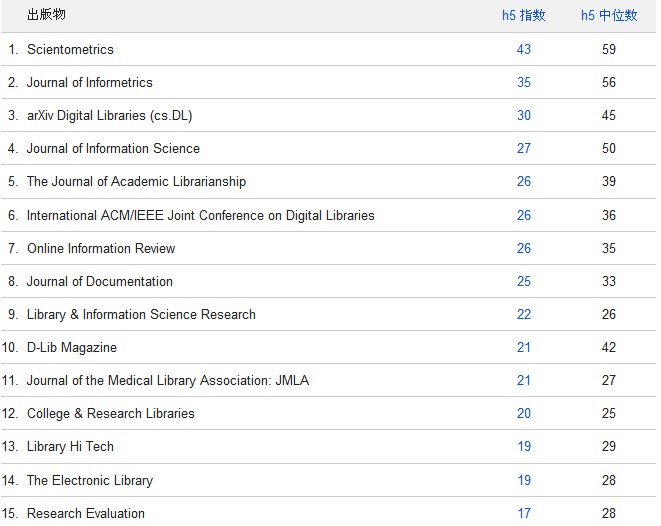
Task: Select the Scientometrics publication row title
Action: pyautogui.click(x=70, y=49)
